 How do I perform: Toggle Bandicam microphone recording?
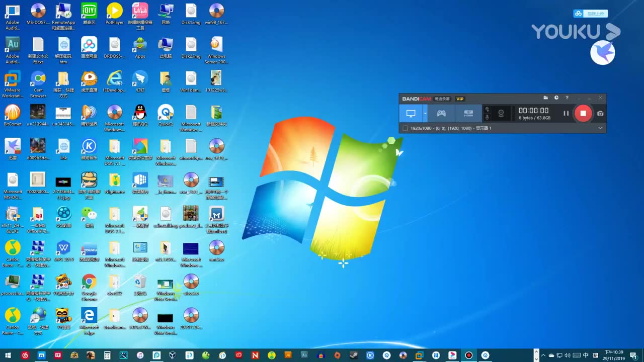(487, 117)
